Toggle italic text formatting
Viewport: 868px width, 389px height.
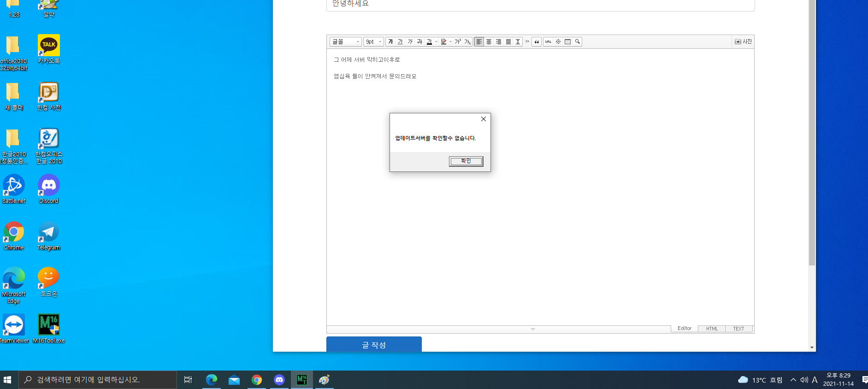410,42
